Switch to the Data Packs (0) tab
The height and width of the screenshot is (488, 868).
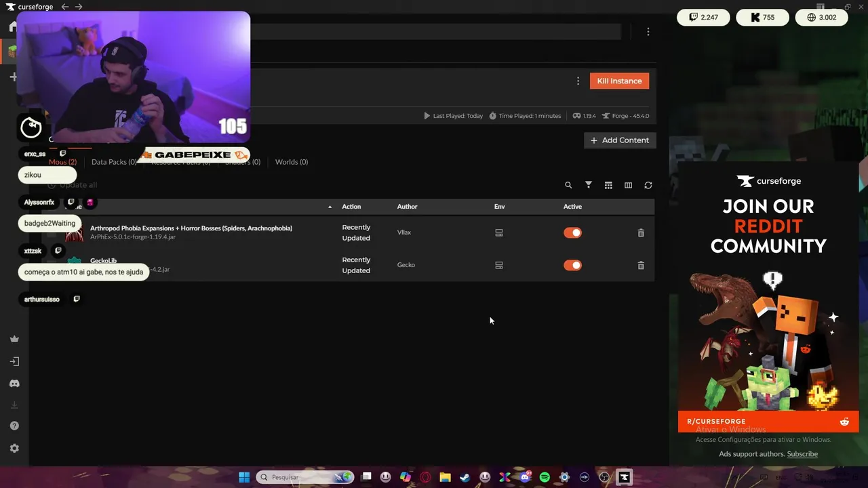(x=114, y=162)
